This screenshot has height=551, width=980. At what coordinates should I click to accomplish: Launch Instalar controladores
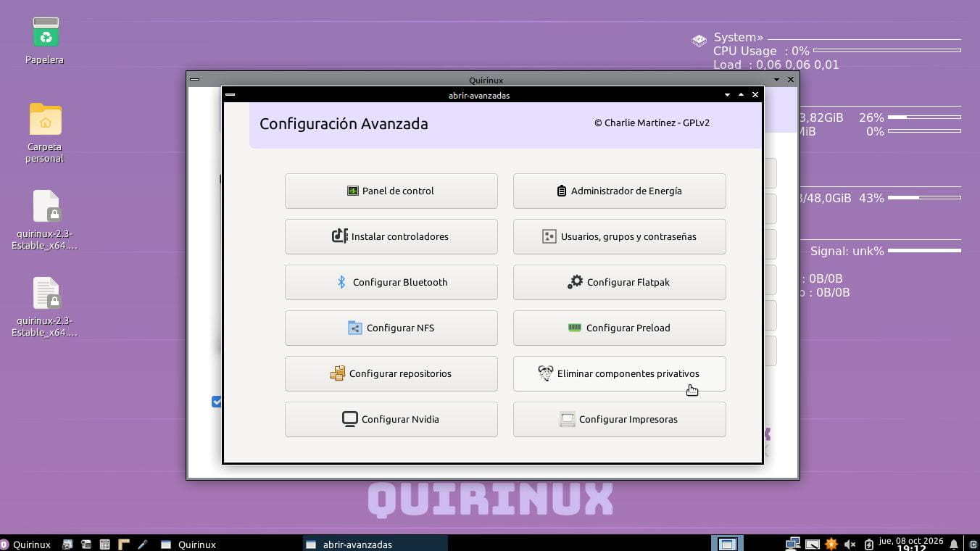(x=391, y=236)
